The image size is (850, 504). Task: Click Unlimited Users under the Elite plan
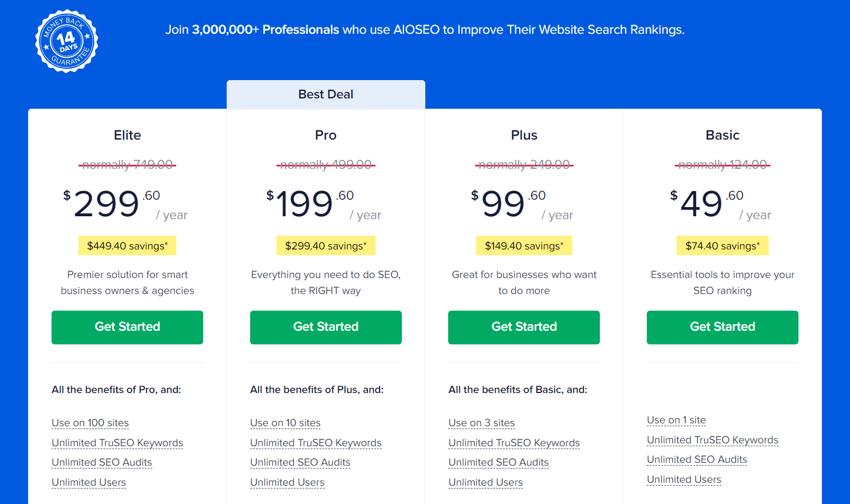[x=89, y=482]
